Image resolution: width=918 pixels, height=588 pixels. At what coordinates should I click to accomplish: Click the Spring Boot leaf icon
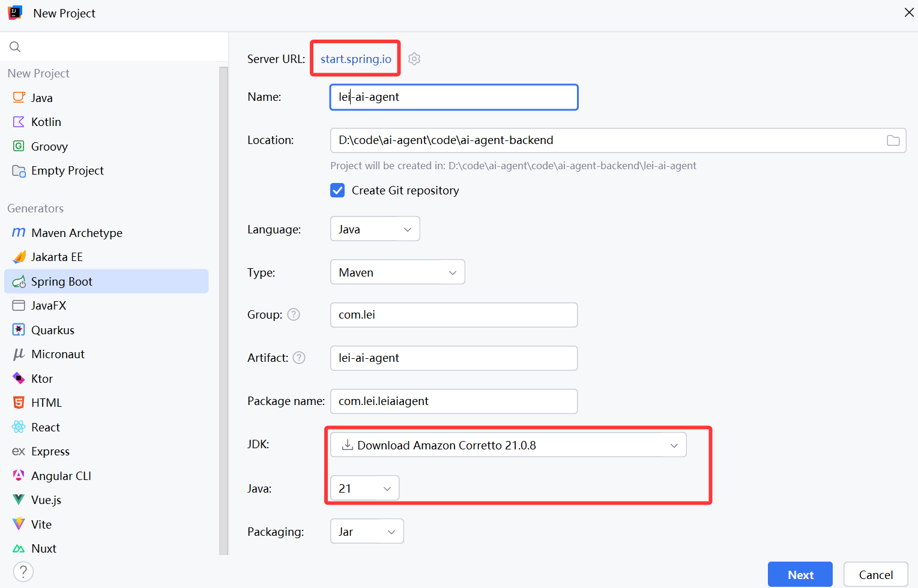(19, 281)
